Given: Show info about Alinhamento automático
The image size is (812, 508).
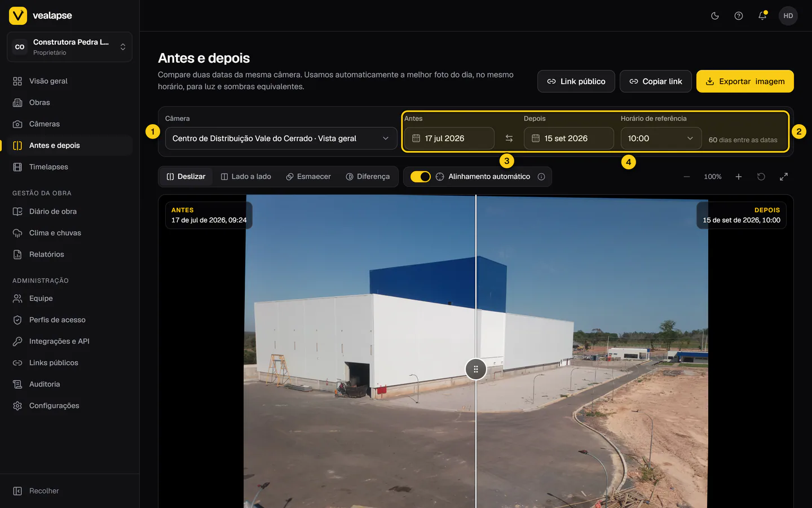Looking at the screenshot, I should pyautogui.click(x=541, y=177).
